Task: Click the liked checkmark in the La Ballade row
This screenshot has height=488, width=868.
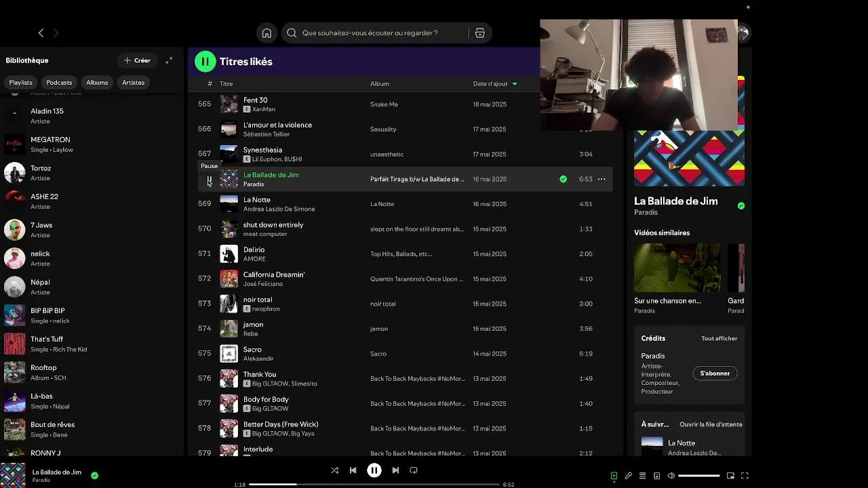Action: click(x=563, y=179)
